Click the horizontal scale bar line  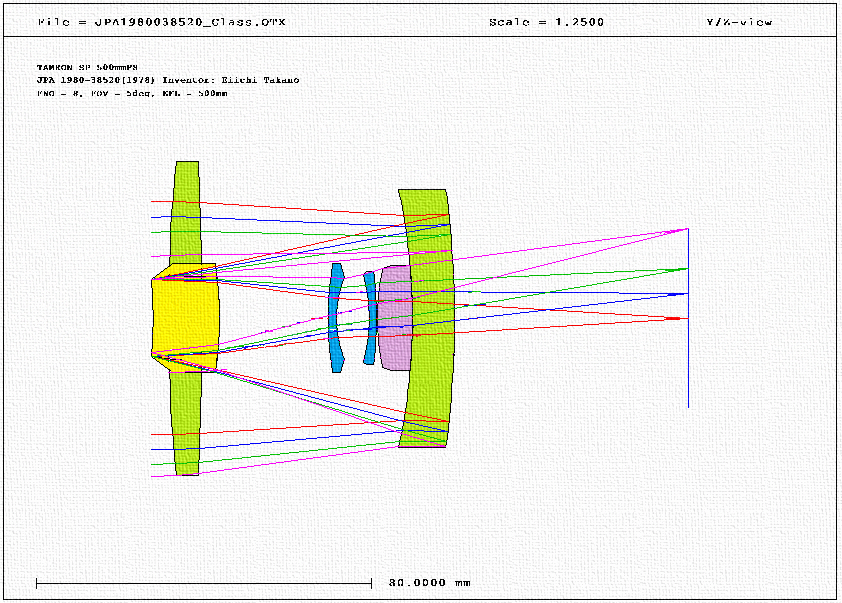tap(204, 583)
